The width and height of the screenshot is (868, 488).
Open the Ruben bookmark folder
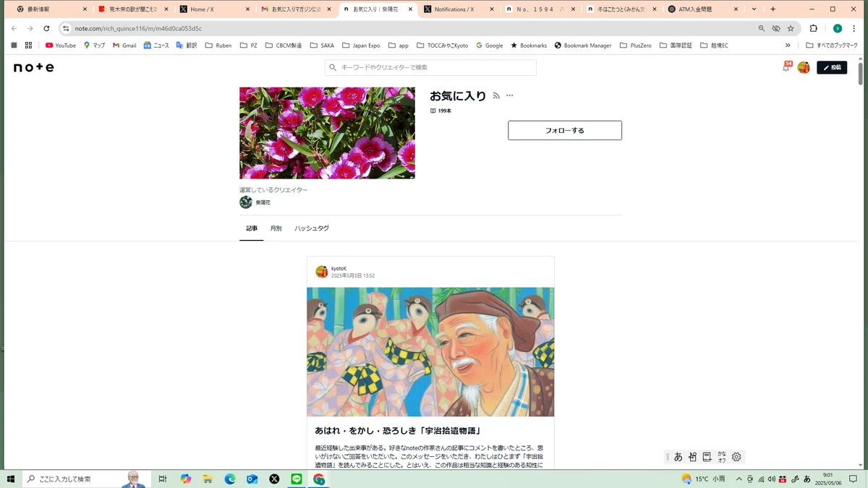218,45
